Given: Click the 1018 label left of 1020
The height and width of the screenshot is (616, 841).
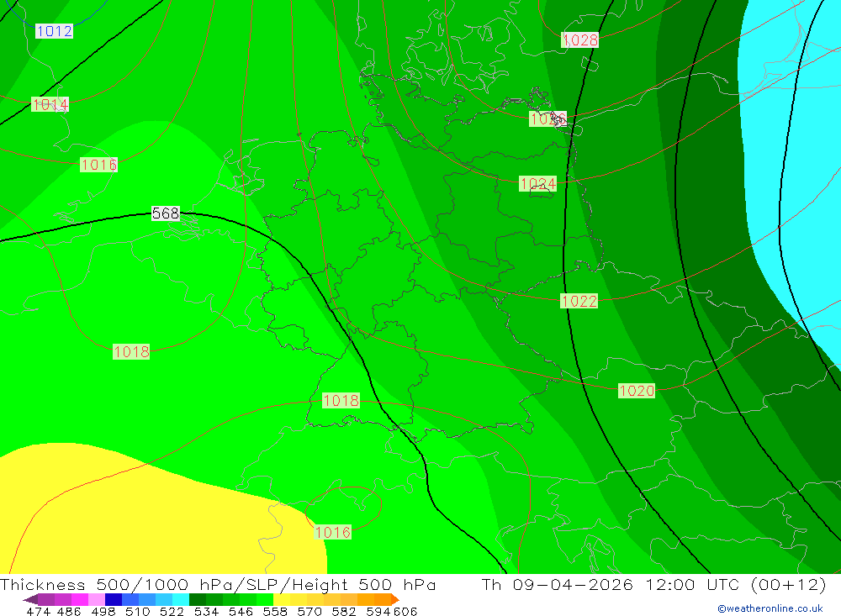Looking at the screenshot, I should (341, 401).
